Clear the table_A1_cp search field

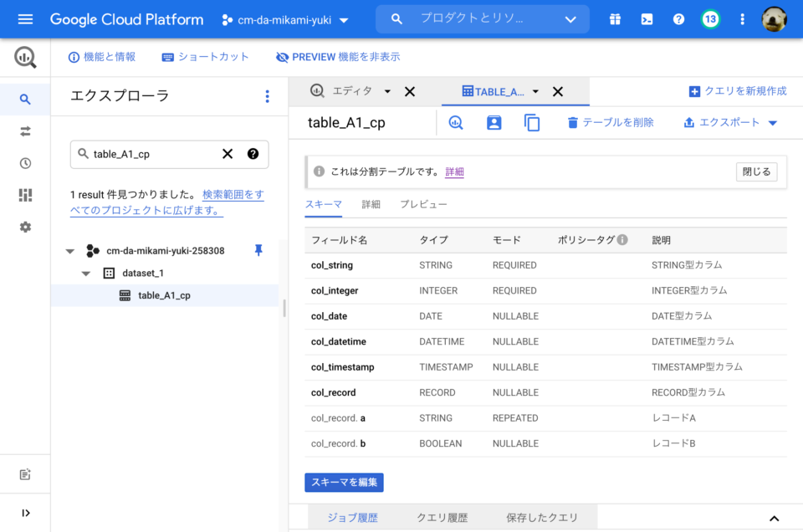[x=228, y=154]
